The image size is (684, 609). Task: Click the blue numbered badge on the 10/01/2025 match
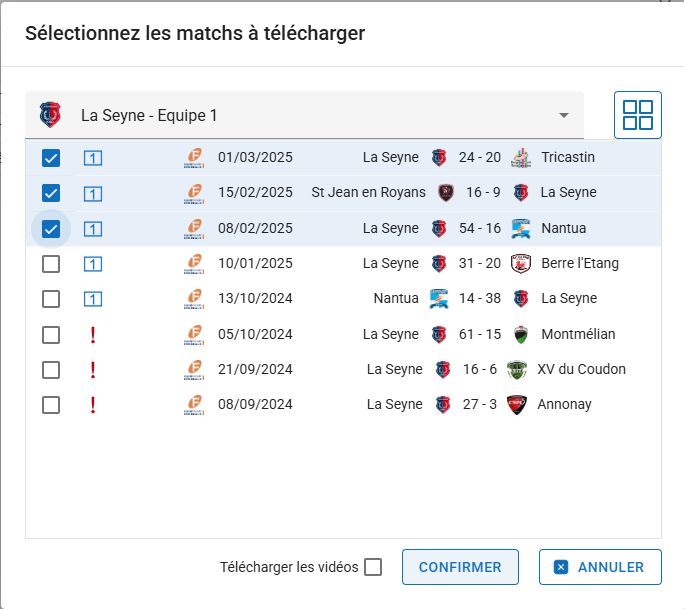93,264
